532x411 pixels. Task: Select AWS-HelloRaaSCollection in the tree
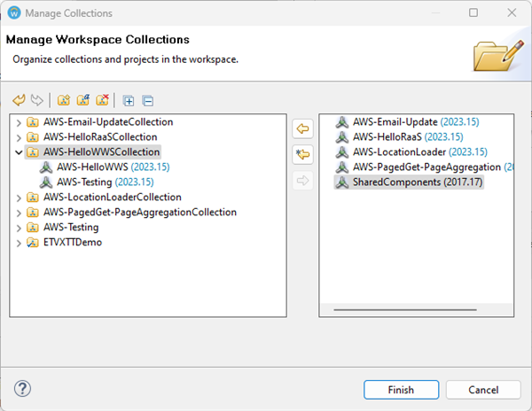[x=100, y=137]
